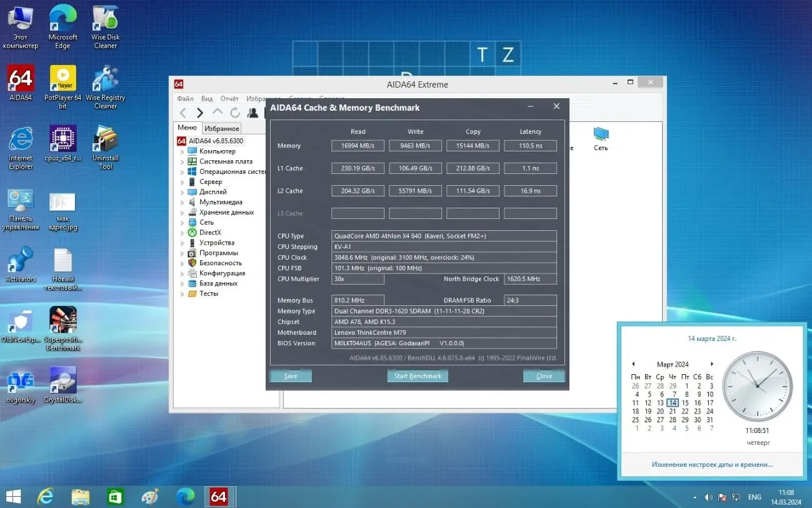Open the user report icon in AIDA64 toolbar
The height and width of the screenshot is (508, 812).
(253, 113)
